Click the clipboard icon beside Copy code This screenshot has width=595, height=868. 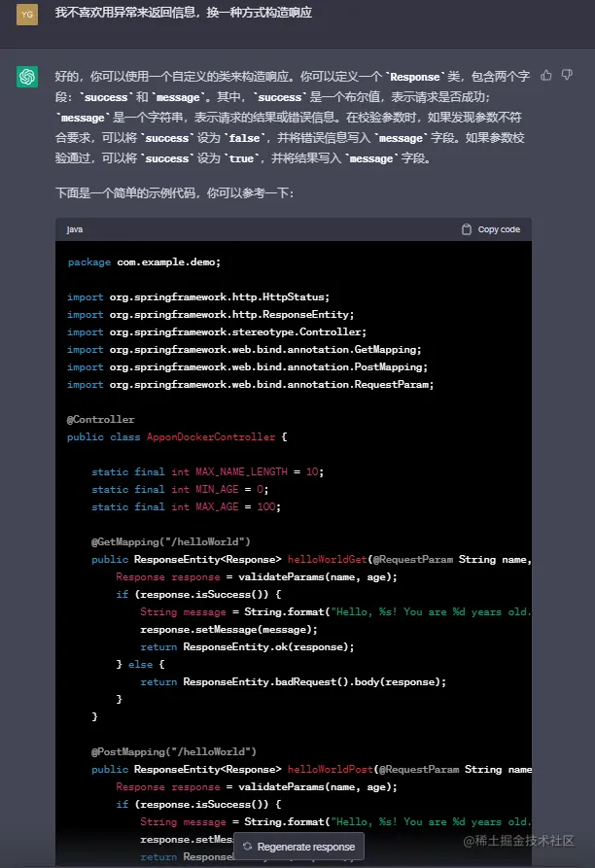click(467, 229)
